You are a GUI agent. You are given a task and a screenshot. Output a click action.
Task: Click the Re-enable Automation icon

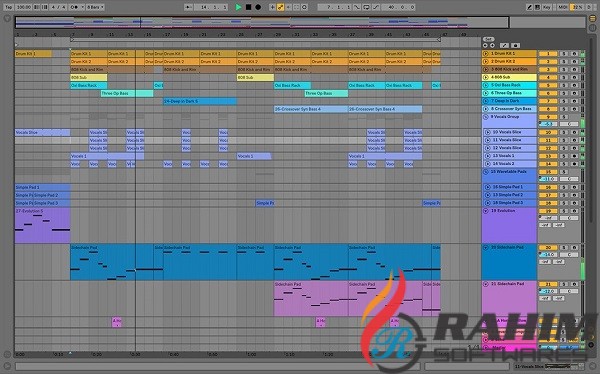(289, 7)
